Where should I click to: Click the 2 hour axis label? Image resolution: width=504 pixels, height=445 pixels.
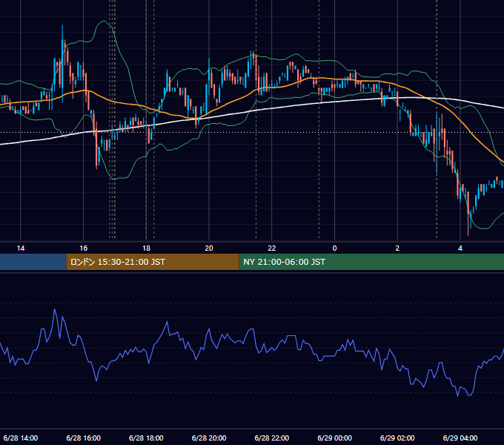[397, 248]
